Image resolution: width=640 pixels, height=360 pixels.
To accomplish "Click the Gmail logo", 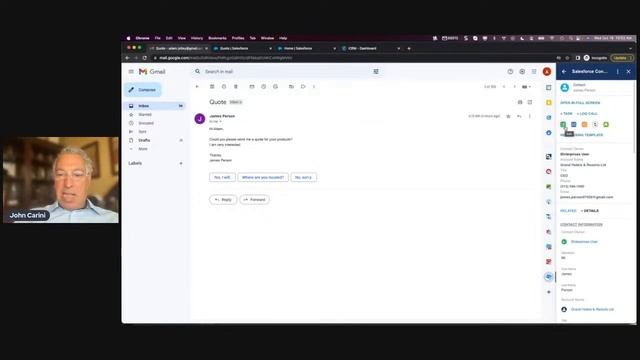I will (152, 71).
